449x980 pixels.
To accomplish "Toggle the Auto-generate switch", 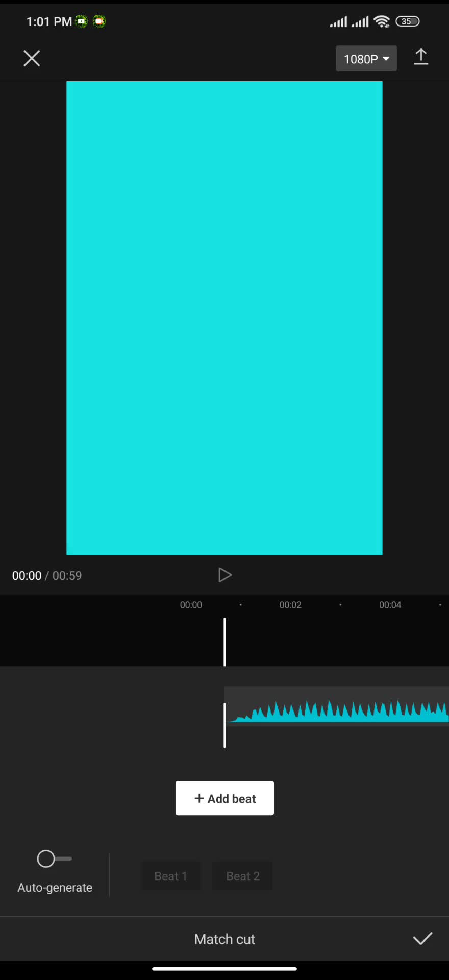I will pyautogui.click(x=54, y=859).
